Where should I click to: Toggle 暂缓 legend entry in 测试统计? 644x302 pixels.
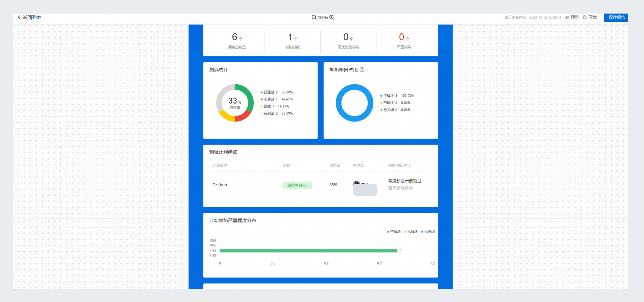tap(275, 106)
